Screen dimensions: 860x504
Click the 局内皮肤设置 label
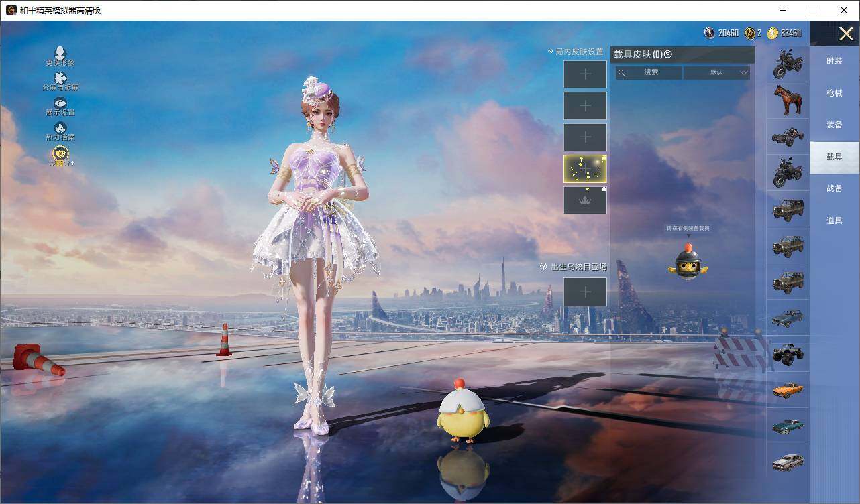point(580,52)
